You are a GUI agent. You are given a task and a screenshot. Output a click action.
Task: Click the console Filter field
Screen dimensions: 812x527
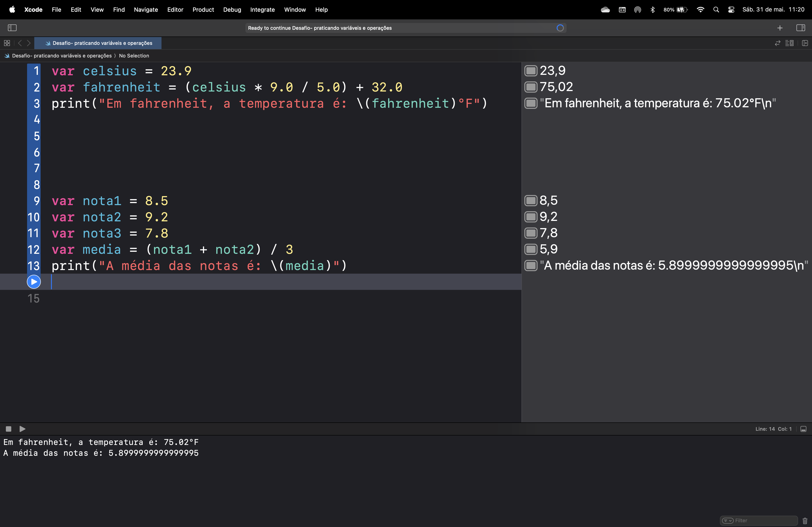[759, 520]
